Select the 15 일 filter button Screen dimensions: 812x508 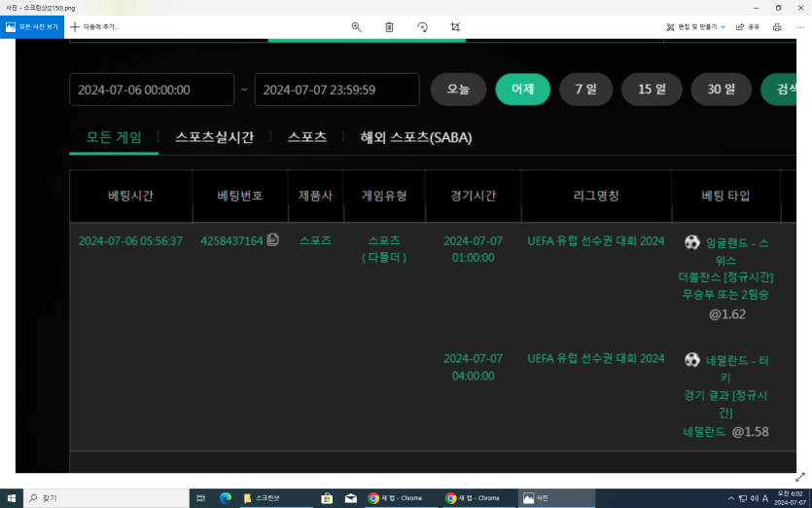(652, 90)
